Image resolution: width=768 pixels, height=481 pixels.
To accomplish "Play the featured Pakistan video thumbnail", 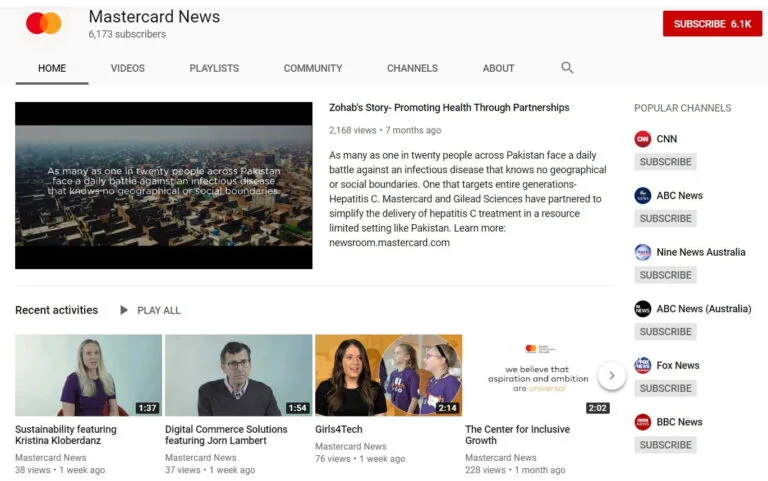I will tap(163, 185).
